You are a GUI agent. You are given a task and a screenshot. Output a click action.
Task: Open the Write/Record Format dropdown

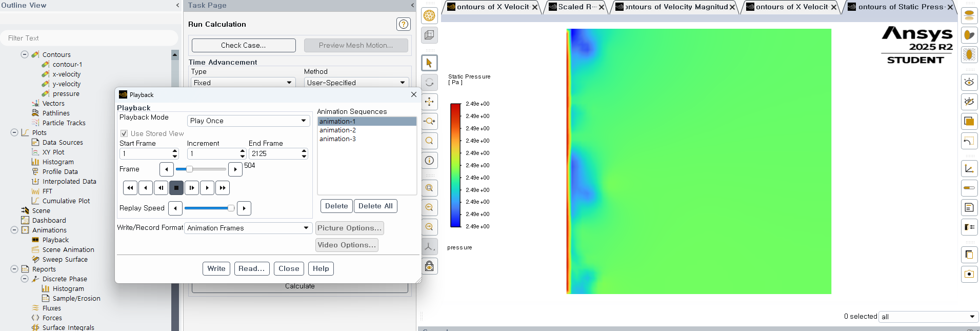click(x=248, y=228)
